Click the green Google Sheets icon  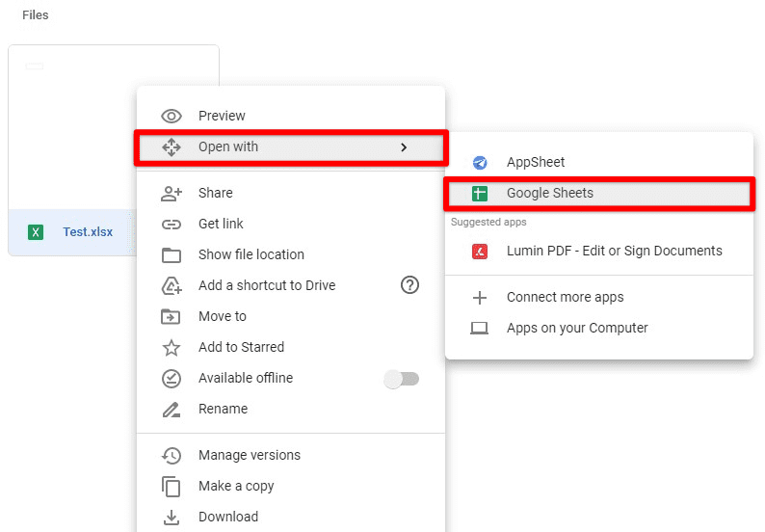pos(480,194)
